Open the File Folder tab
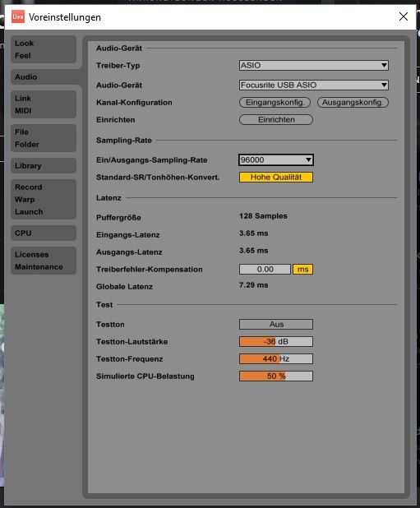The width and height of the screenshot is (420, 508). (x=44, y=138)
